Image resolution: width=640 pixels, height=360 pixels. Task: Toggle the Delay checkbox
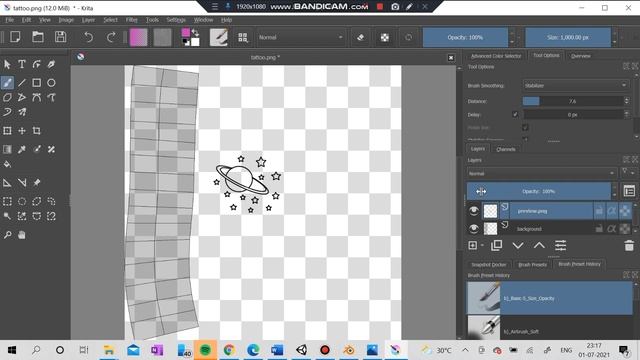click(x=515, y=115)
